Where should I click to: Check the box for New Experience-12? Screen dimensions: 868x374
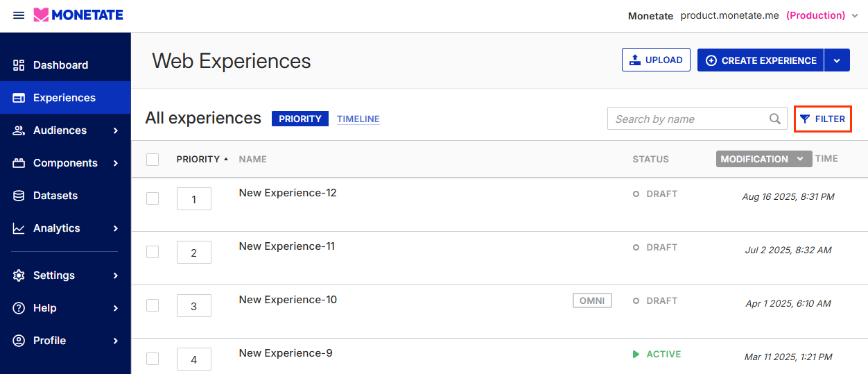pyautogui.click(x=153, y=198)
